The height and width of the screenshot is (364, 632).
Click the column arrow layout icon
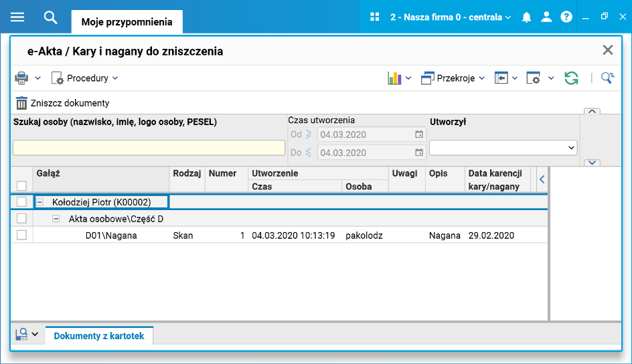point(501,78)
